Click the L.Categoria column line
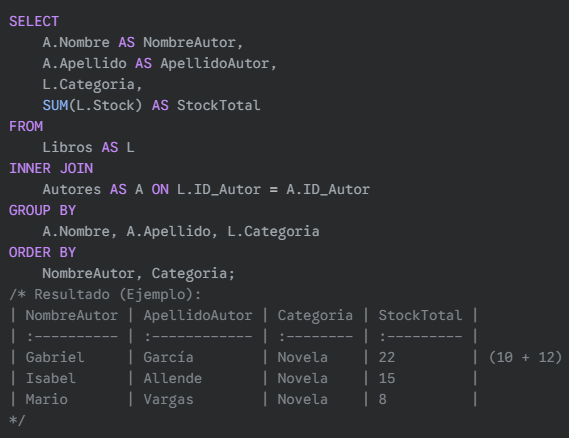The height and width of the screenshot is (438, 569). (92, 85)
